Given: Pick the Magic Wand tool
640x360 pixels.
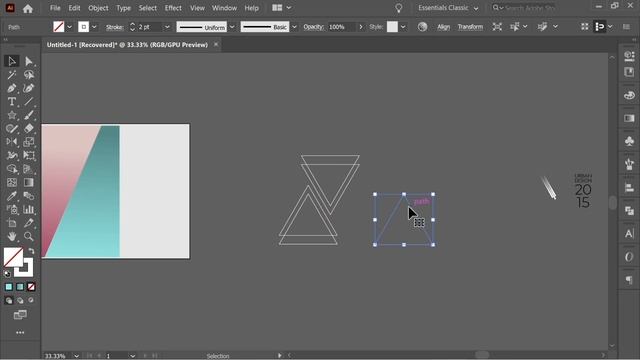Looking at the screenshot, I should [x=11, y=75].
